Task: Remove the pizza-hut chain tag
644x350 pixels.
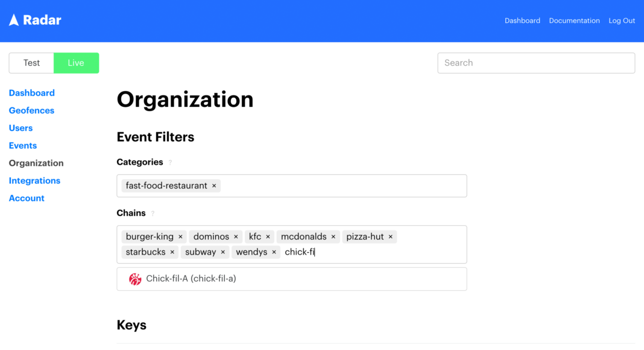Action: (x=391, y=237)
